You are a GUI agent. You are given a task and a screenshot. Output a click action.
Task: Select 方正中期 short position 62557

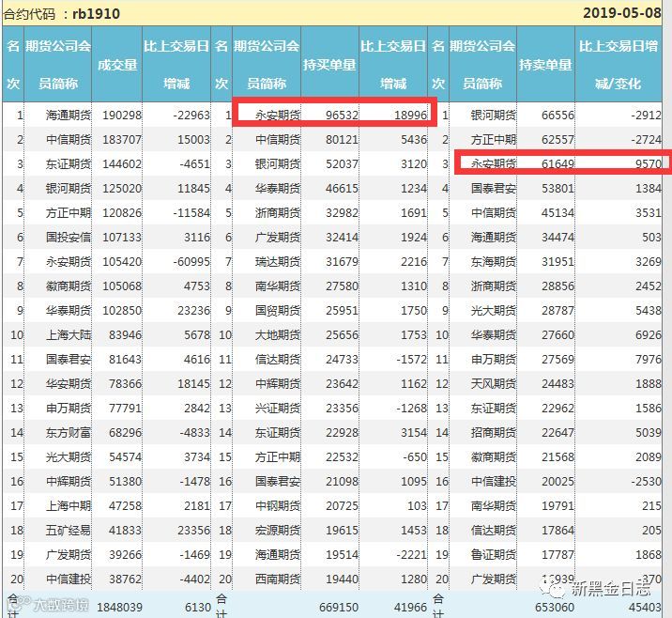557,139
